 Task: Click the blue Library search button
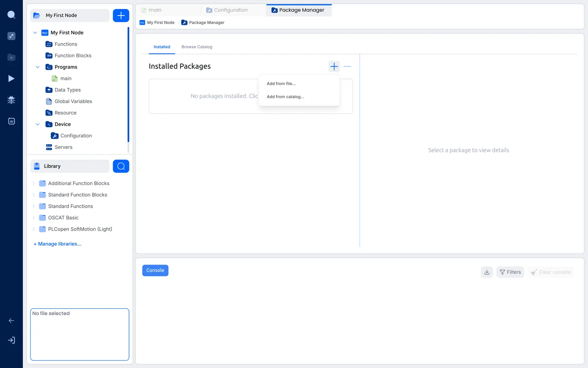(x=121, y=166)
